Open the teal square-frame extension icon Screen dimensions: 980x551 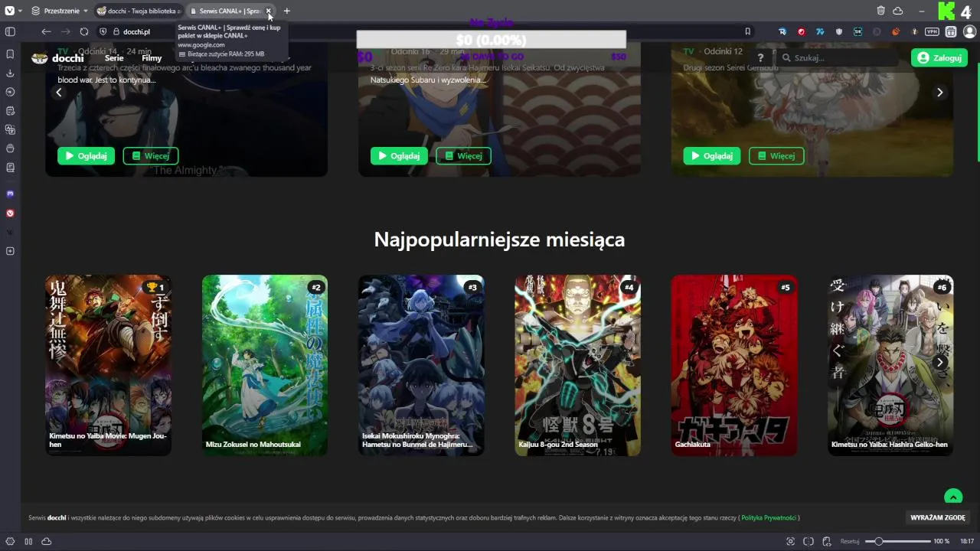(857, 31)
